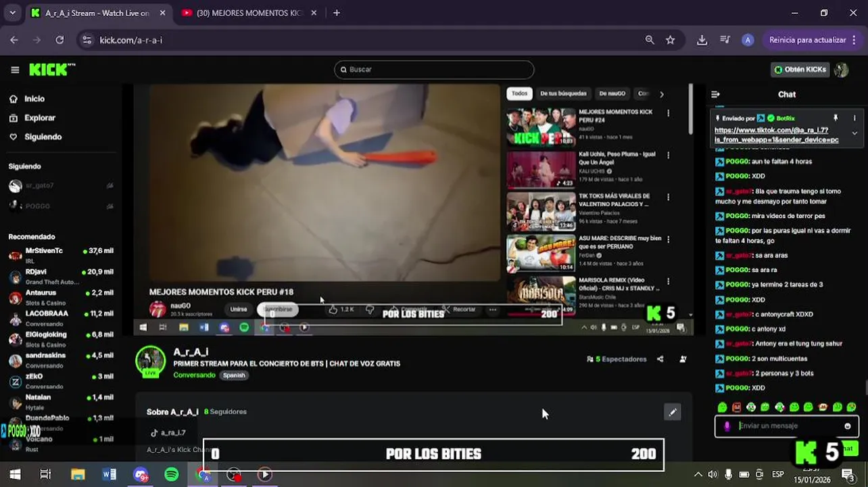Close the YouTube MEJORES MOMENTOS tab
The width and height of the screenshot is (868, 487).
[x=314, y=13]
